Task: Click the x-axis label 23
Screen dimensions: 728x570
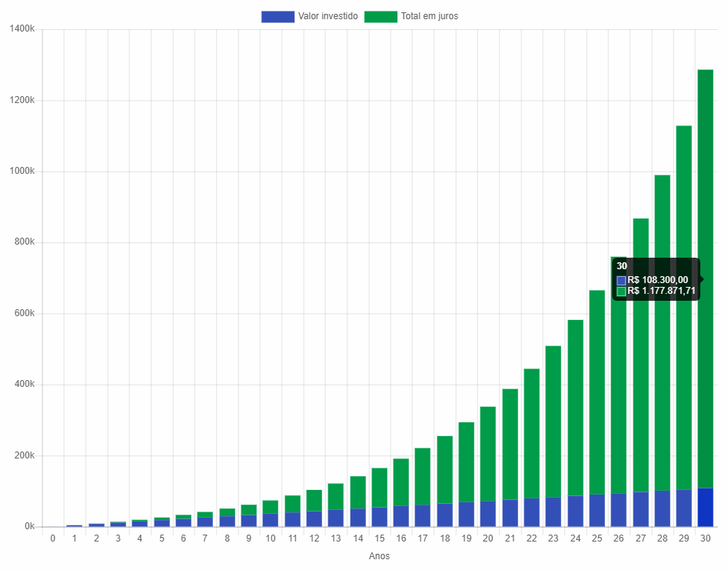Action: tap(553, 538)
